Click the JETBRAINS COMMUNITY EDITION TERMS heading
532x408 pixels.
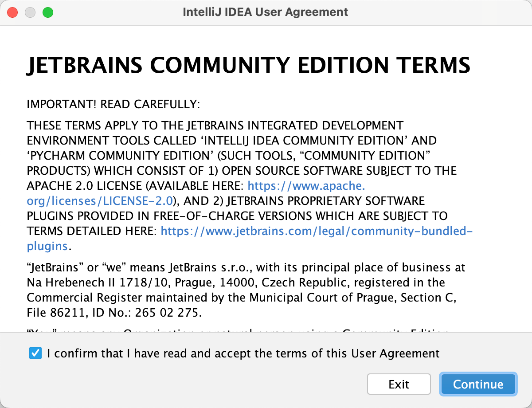249,65
